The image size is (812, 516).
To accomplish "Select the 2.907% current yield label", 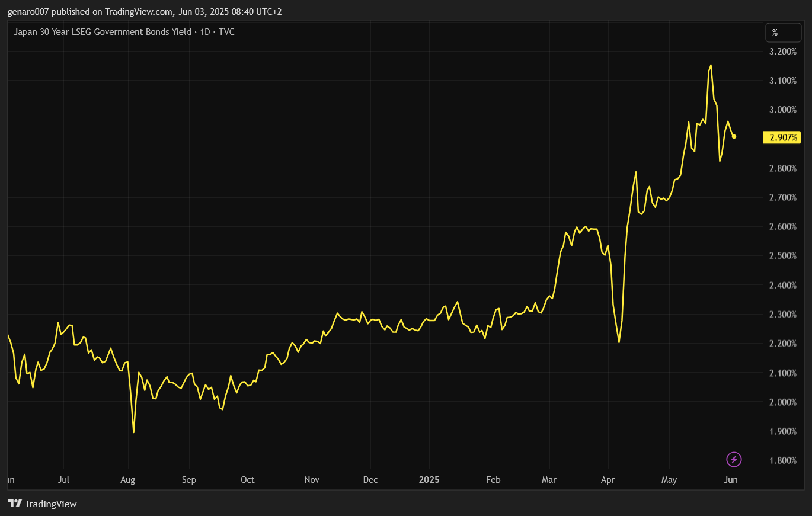I will 783,137.
